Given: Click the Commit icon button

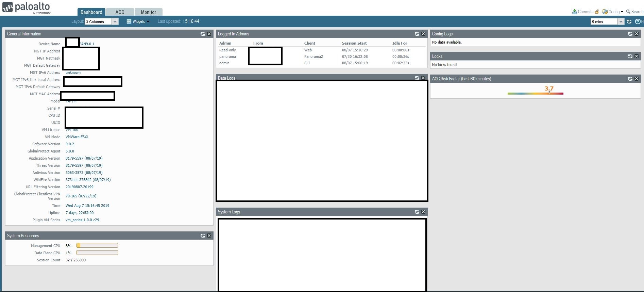Looking at the screenshot, I should point(582,12).
